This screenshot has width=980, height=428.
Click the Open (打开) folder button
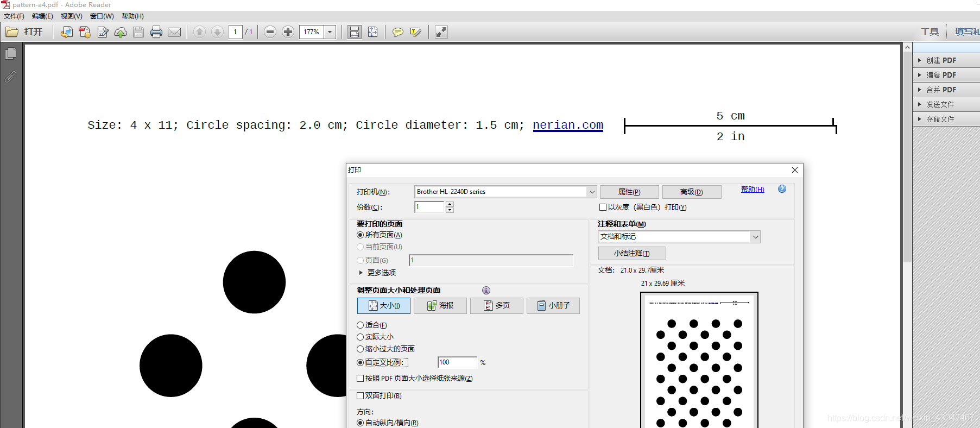[x=24, y=32]
